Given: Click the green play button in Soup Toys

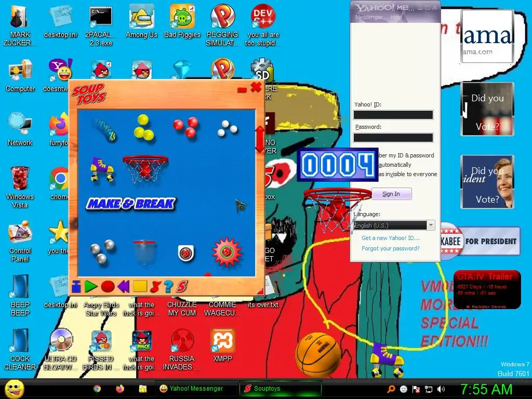Looking at the screenshot, I should coord(90,287).
